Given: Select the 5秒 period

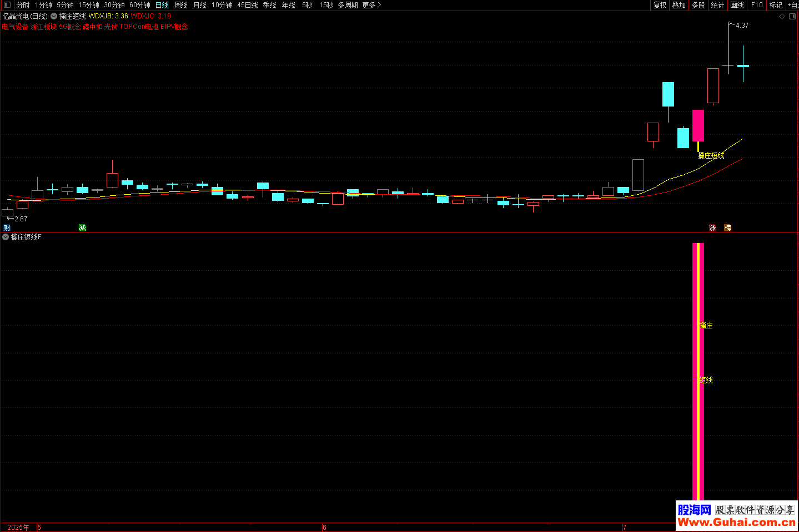Looking at the screenshot, I should pos(307,5).
